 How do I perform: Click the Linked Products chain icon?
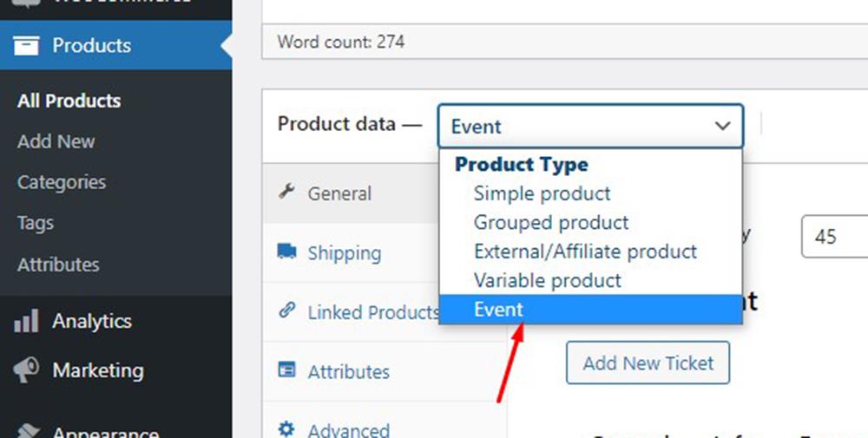coord(286,311)
